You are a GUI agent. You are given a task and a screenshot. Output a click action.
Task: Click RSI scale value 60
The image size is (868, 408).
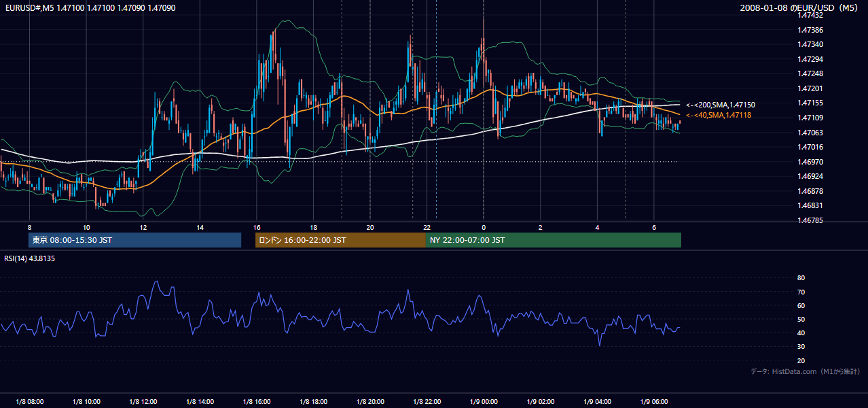[x=801, y=305]
